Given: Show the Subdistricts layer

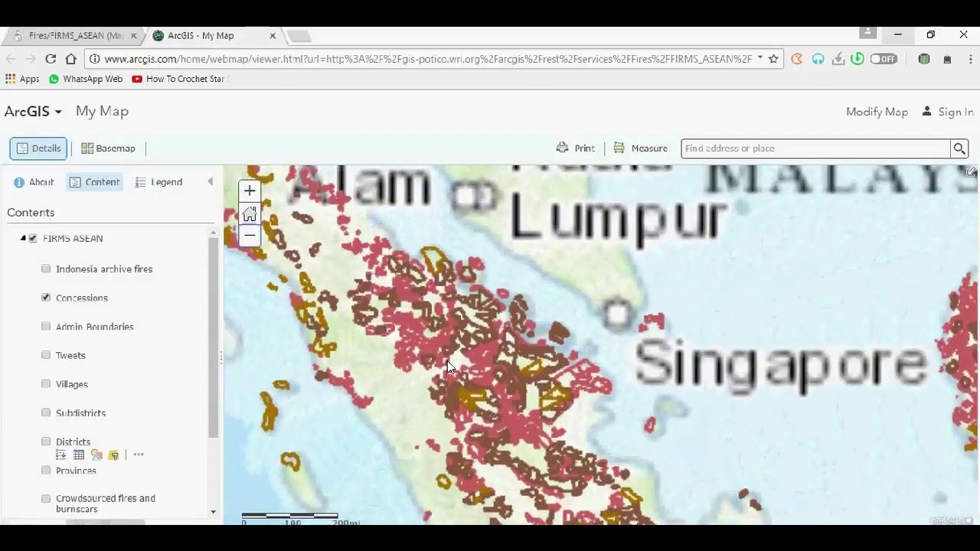Looking at the screenshot, I should click(46, 412).
